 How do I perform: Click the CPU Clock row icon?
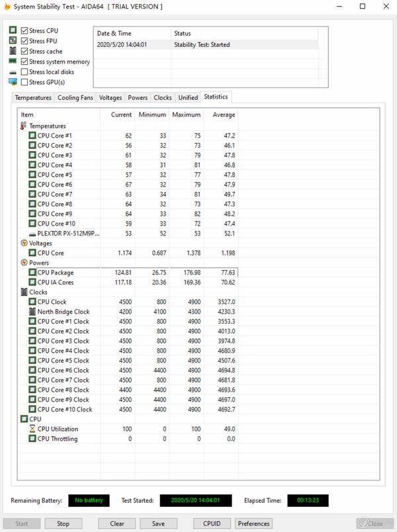(x=32, y=302)
